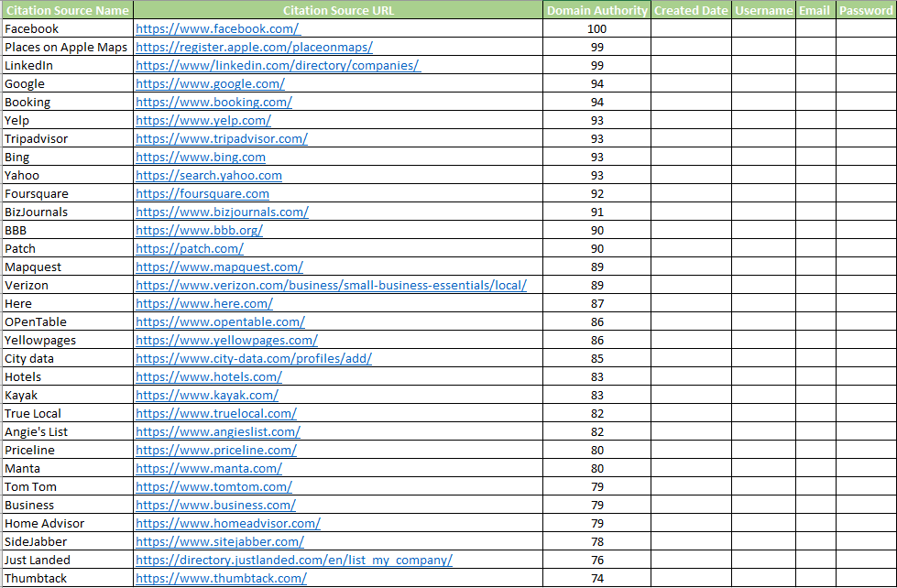Select the LinkedIn name cell
The height and width of the screenshot is (588, 897).
[x=67, y=65]
